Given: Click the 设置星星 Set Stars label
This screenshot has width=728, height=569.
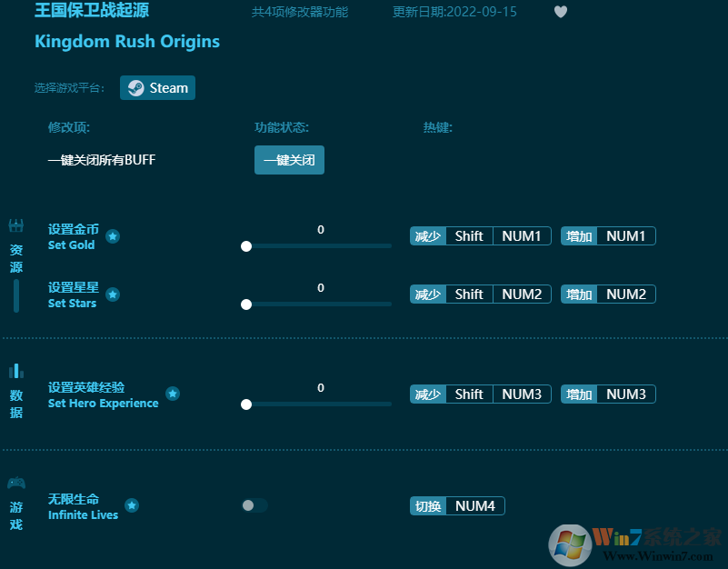Looking at the screenshot, I should [74, 294].
